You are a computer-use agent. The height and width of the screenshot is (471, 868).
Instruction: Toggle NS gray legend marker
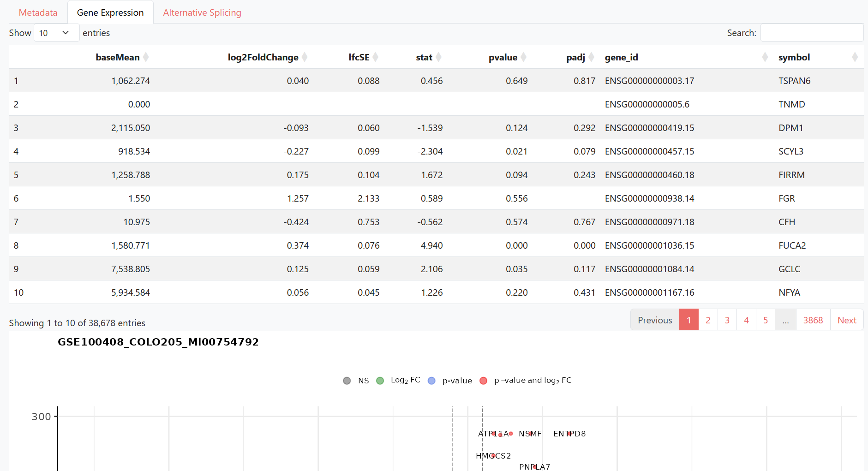coord(347,381)
